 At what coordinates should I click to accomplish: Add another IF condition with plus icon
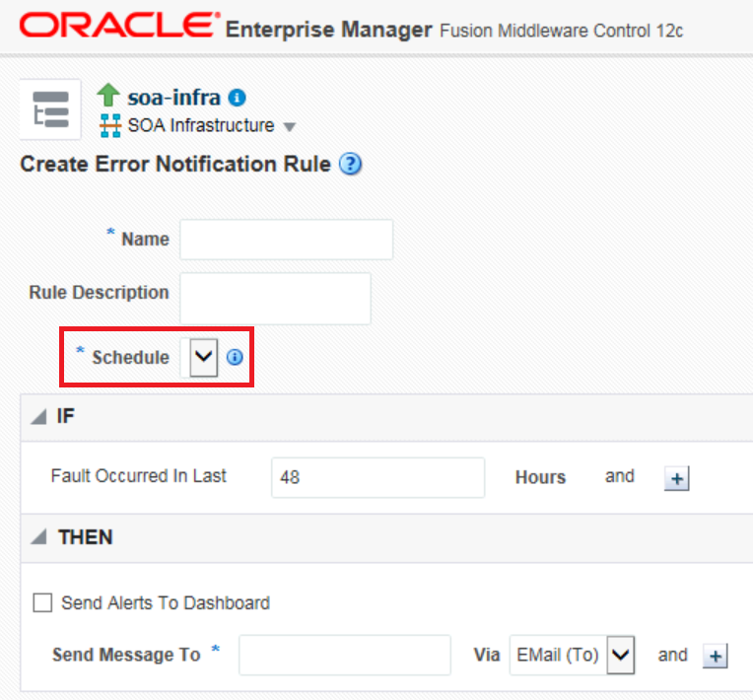tap(677, 479)
